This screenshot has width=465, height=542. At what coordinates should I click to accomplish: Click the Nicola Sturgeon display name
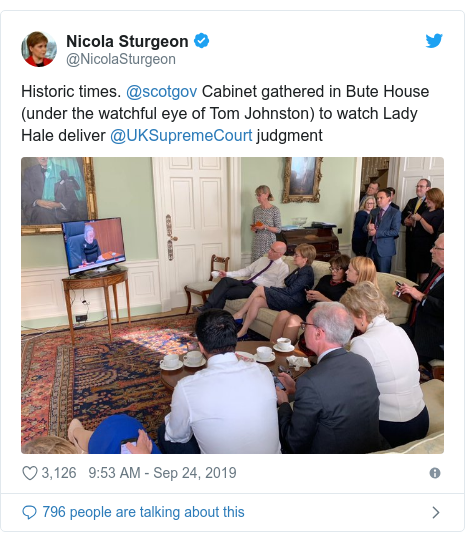coord(127,41)
